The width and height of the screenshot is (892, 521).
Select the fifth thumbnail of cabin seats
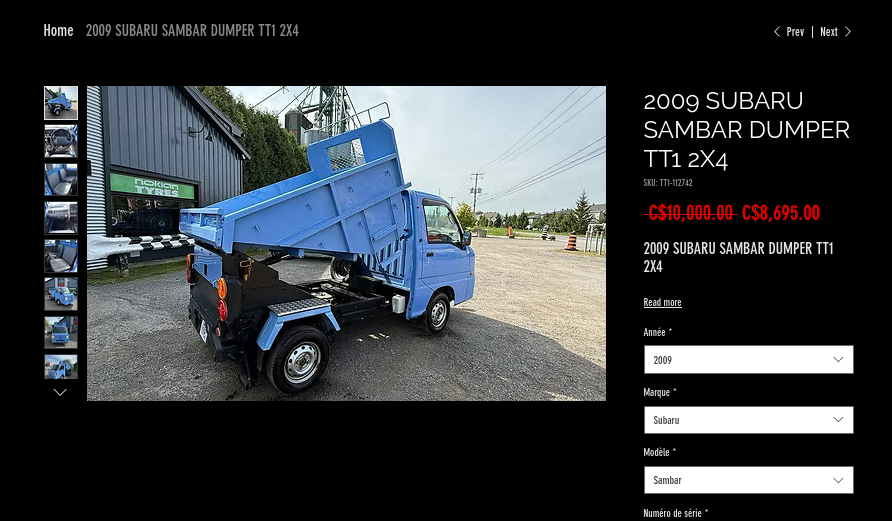pos(61,256)
